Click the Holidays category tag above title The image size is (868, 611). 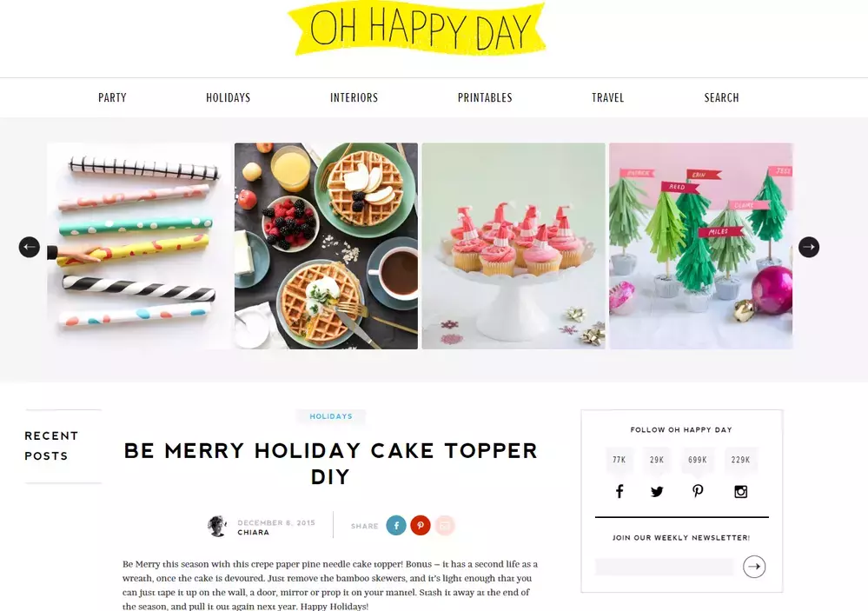[x=331, y=416]
